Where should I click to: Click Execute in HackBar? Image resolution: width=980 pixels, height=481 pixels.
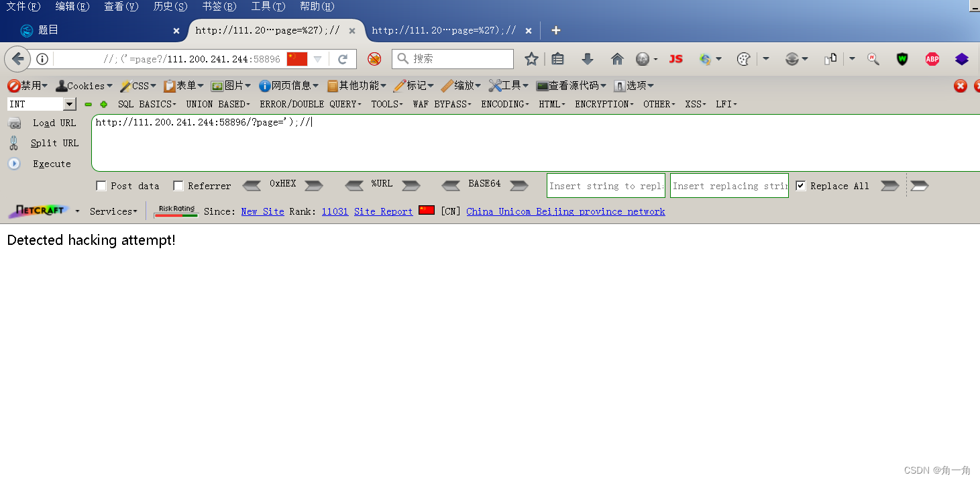pos(40,164)
